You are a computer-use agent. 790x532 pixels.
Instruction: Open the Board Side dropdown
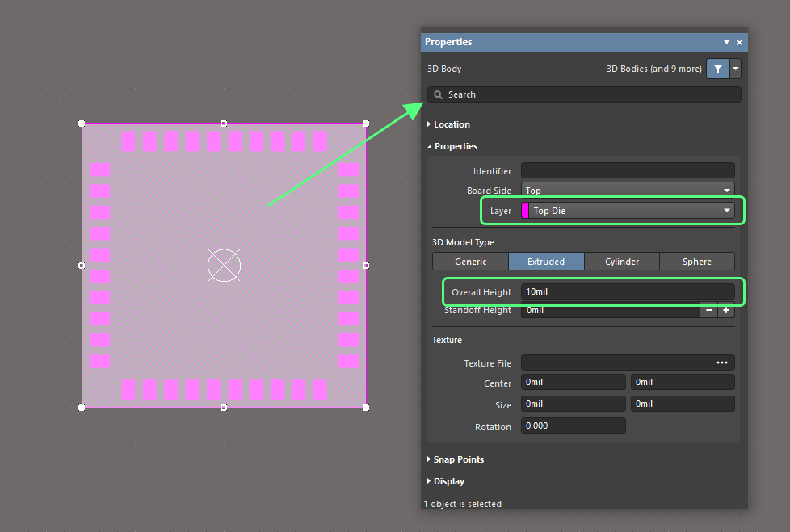[x=627, y=191]
